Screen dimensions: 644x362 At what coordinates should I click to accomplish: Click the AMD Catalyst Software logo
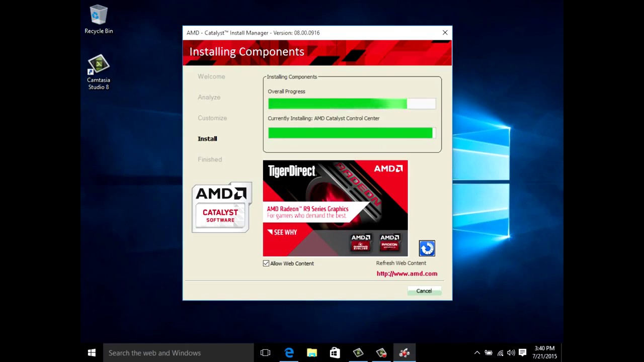coord(221,208)
